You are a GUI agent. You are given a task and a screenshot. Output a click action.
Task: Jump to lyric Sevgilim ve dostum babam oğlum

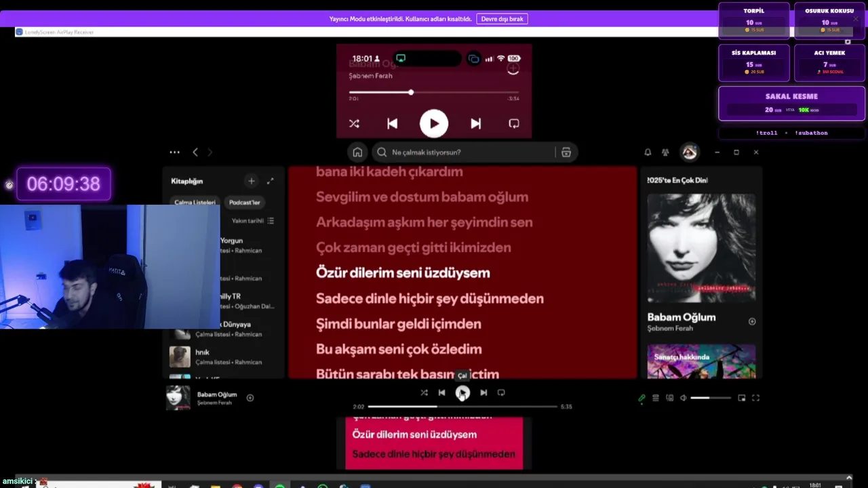tap(422, 197)
